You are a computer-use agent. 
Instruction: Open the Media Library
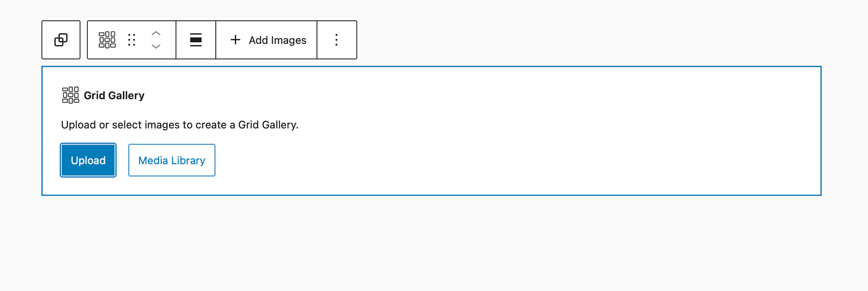tap(171, 160)
